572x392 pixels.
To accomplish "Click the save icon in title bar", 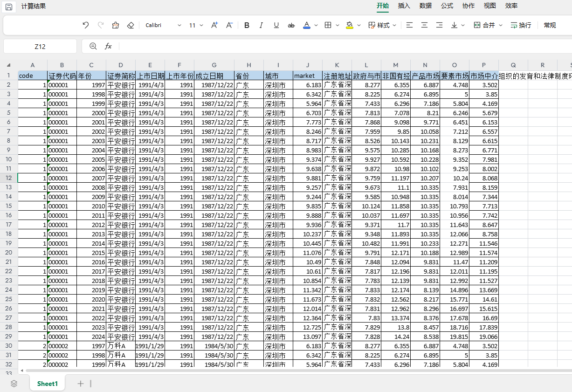I will point(9,7).
